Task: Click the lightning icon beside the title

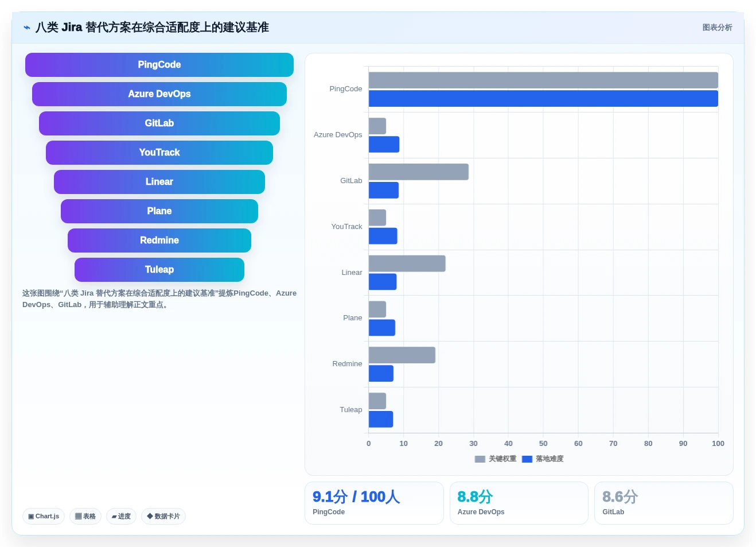Action: pos(27,28)
